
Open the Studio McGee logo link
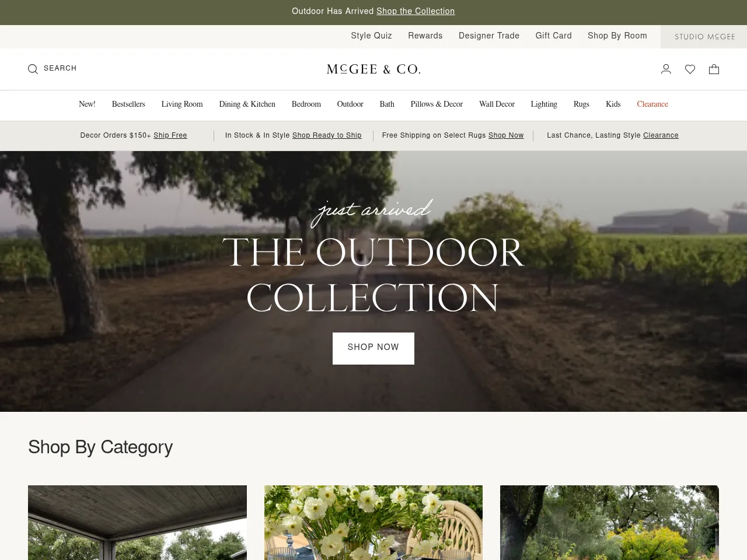704,36
